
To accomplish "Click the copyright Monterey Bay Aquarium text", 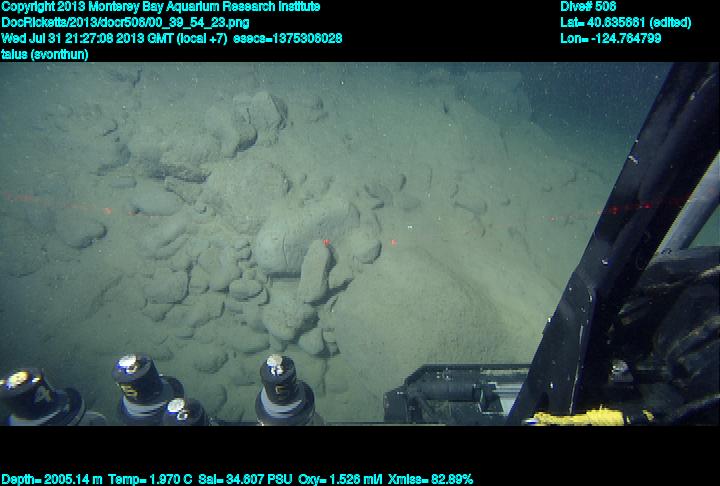I will point(160,7).
